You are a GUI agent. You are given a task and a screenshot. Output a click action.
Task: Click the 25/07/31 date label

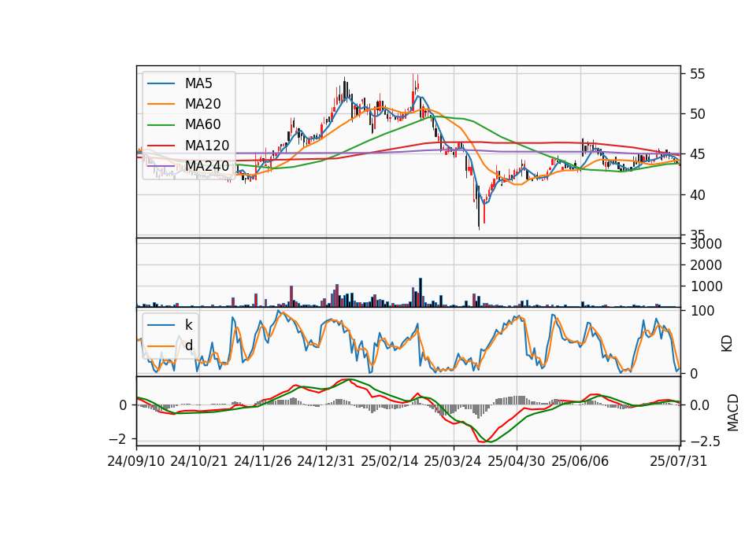pyautogui.click(x=678, y=461)
